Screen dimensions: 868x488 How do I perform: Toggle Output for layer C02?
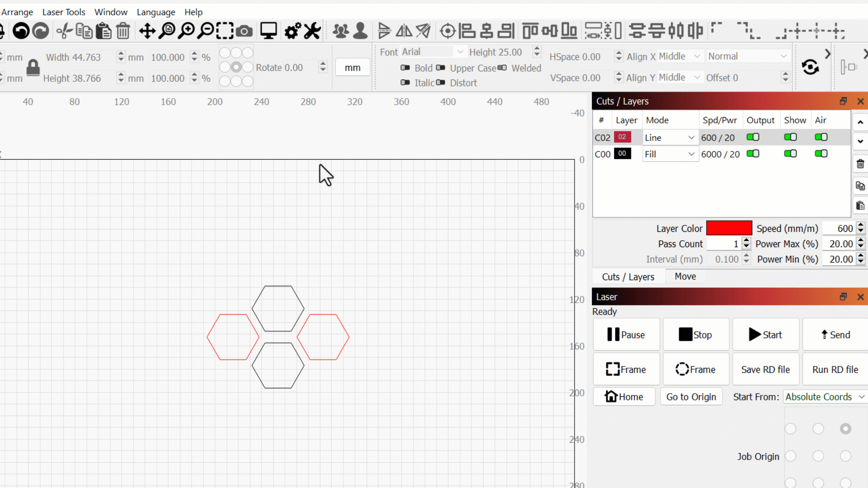tap(753, 137)
